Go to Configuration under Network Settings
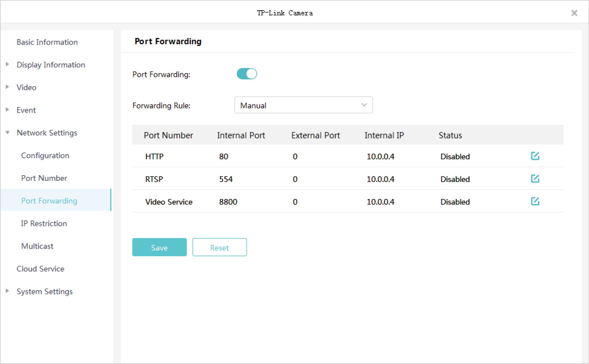This screenshot has width=589, height=364. [x=45, y=155]
